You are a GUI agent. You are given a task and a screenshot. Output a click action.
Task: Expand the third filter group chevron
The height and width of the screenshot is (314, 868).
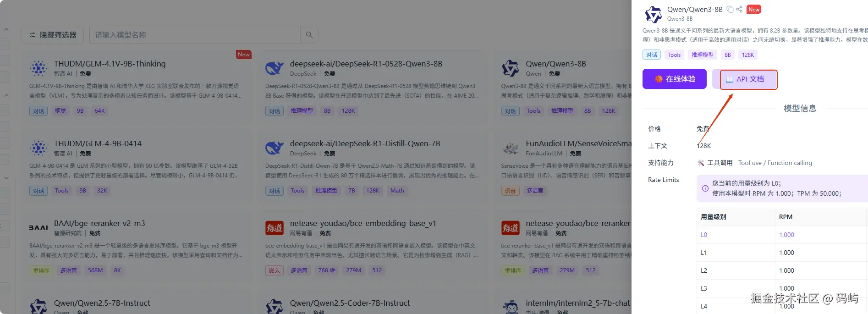pos(6,177)
